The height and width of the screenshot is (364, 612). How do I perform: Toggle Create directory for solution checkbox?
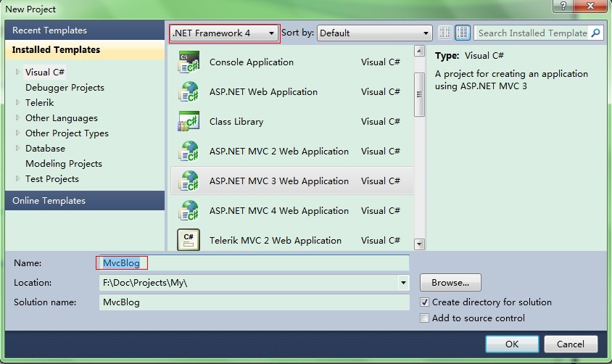tap(425, 302)
